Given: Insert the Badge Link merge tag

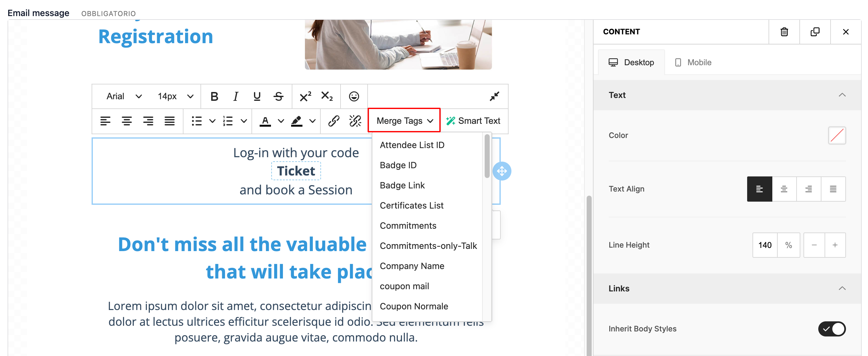Looking at the screenshot, I should click(427, 186).
